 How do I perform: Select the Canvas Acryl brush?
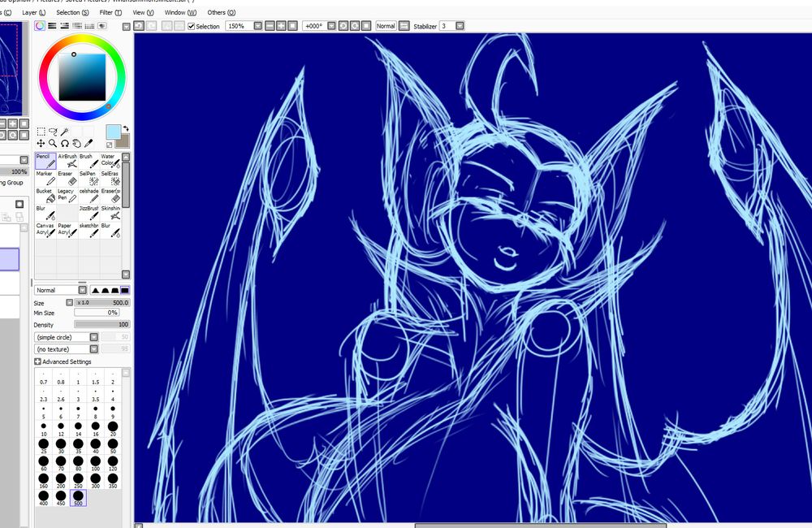[x=45, y=230]
